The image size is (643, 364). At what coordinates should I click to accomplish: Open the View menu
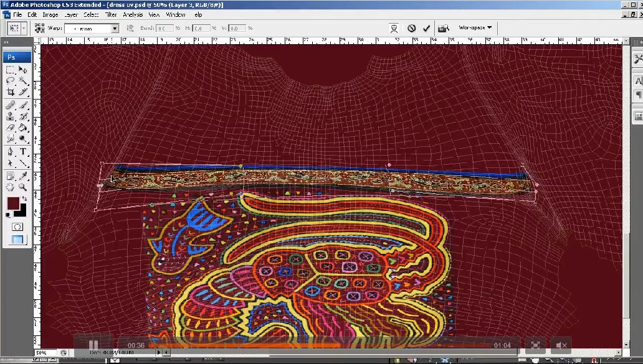(154, 15)
